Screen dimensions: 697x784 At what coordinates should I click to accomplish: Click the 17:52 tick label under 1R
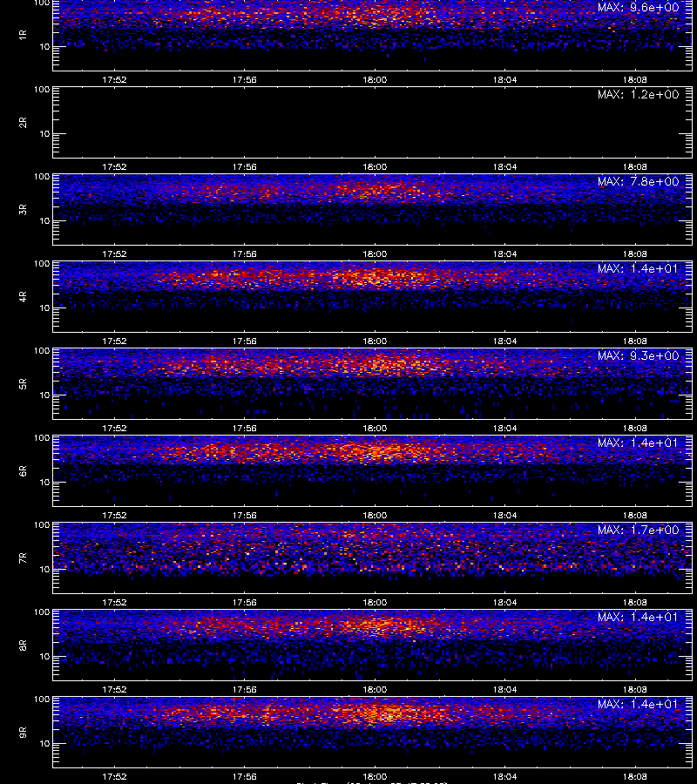(114, 79)
